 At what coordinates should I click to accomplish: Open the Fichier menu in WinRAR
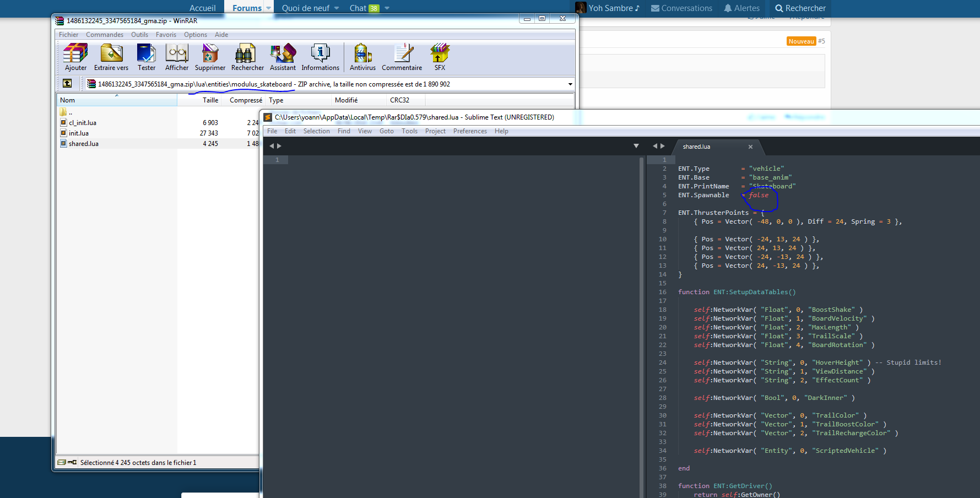pyautogui.click(x=69, y=35)
